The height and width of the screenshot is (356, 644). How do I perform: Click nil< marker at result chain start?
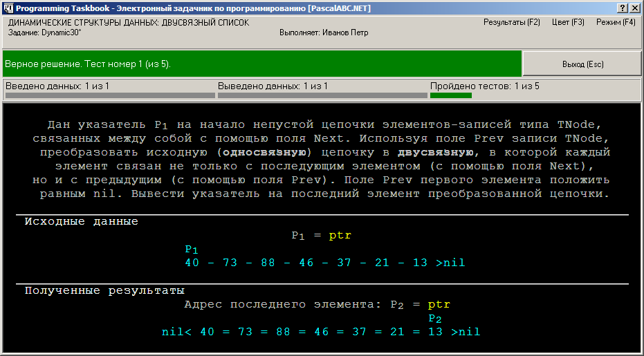[x=176, y=331]
